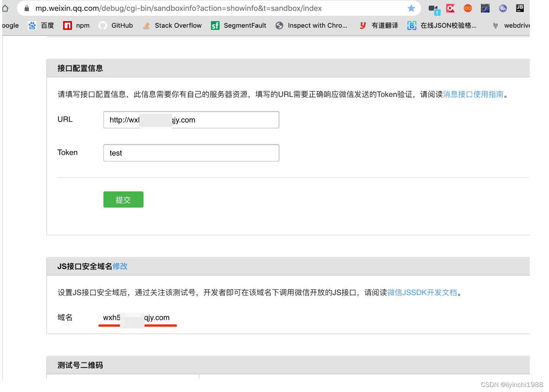Open the 有道翻译 bookmark
The width and height of the screenshot is (549, 392).
pos(379,25)
